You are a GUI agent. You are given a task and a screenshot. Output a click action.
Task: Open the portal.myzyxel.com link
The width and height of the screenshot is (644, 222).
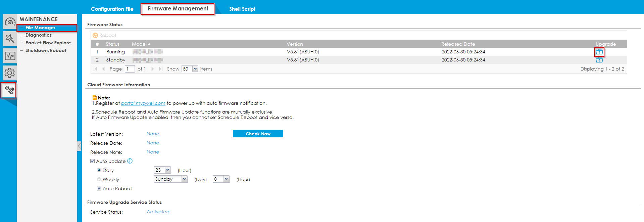click(x=143, y=103)
